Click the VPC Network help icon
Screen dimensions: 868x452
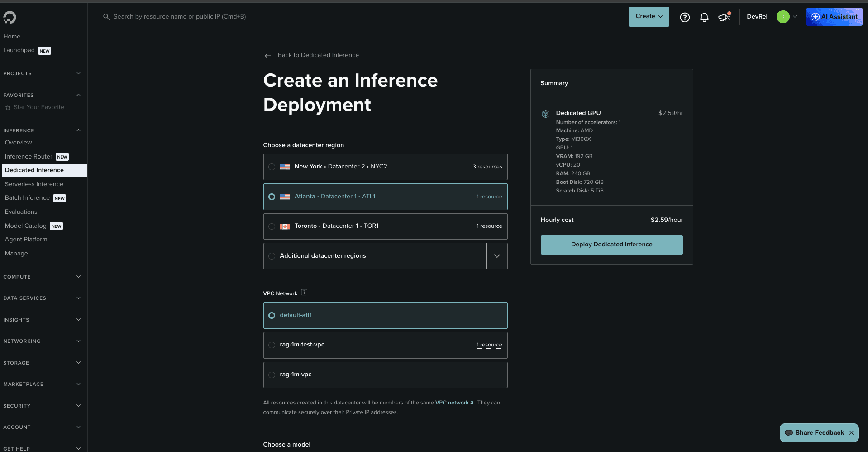304,292
